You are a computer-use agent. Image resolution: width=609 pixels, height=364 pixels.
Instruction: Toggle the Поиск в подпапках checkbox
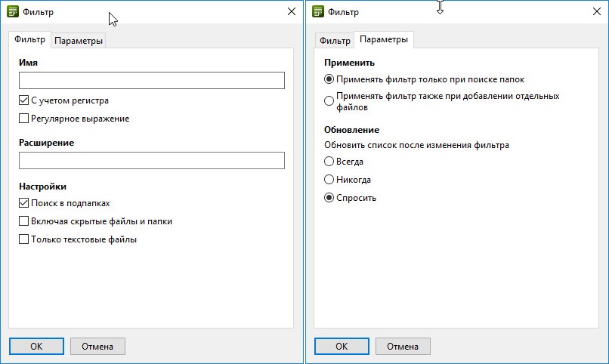point(24,203)
